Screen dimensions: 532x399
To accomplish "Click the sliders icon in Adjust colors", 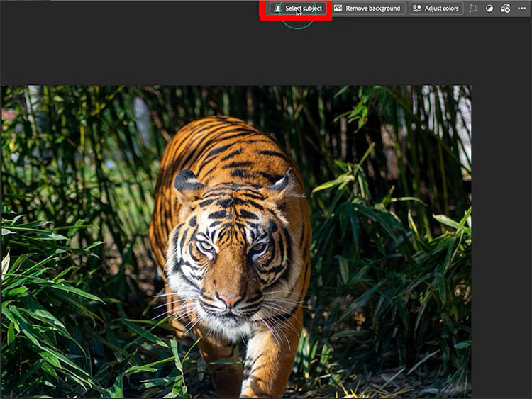I will pos(417,9).
